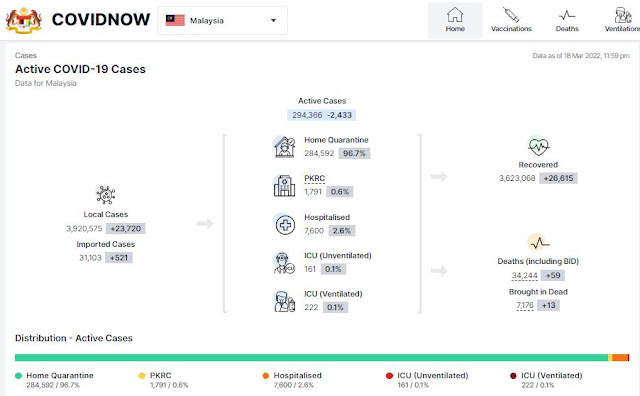
Task: Click the Malaysia flag icon
Action: 175,20
